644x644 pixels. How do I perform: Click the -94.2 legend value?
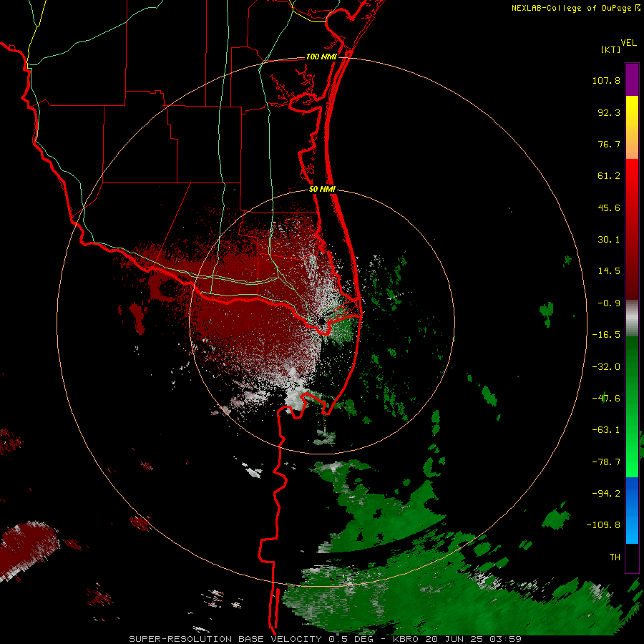pyautogui.click(x=606, y=494)
